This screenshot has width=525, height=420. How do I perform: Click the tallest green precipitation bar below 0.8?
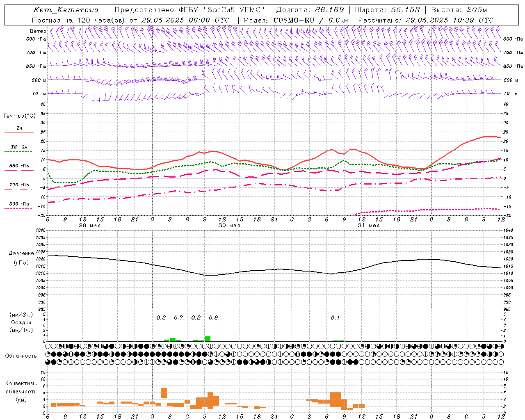(x=208, y=339)
